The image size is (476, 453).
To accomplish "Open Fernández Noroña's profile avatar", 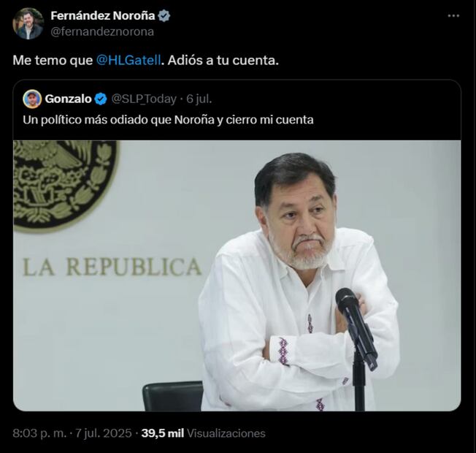I will coord(28,23).
